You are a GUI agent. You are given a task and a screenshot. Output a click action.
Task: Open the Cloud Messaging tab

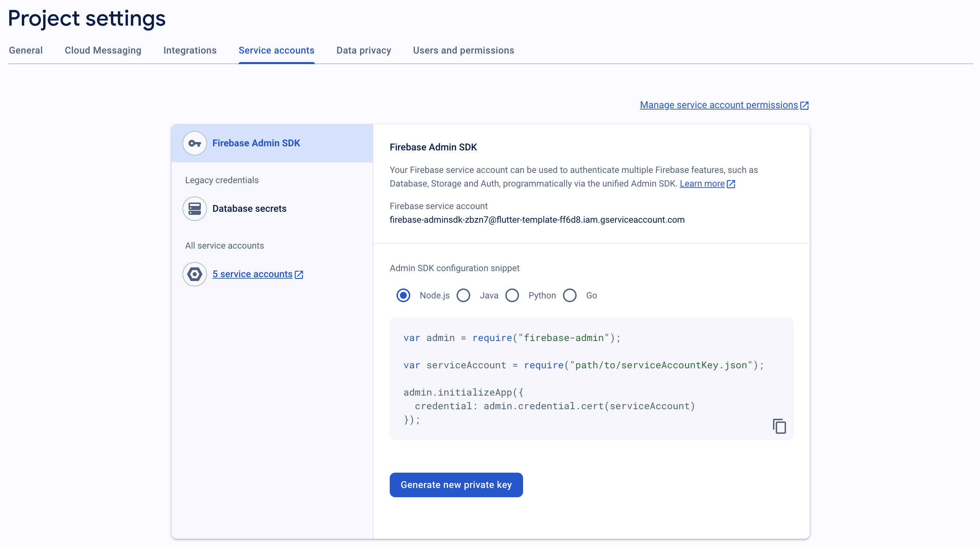[x=103, y=50]
